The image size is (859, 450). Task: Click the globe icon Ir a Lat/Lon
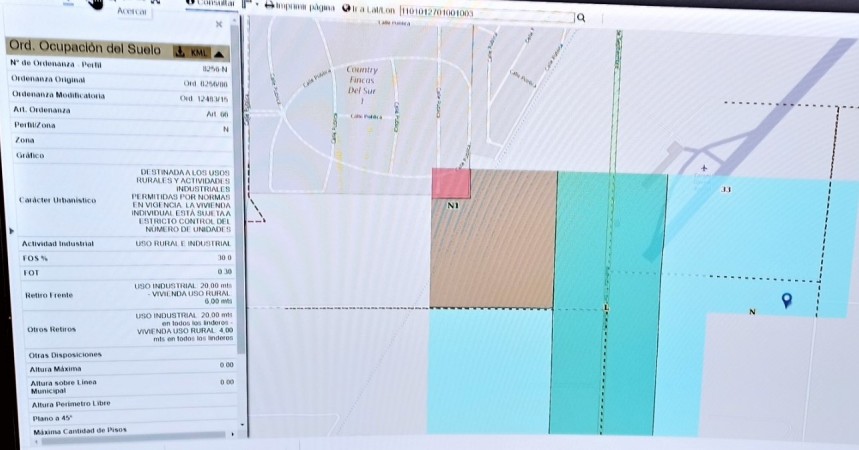pos(346,8)
